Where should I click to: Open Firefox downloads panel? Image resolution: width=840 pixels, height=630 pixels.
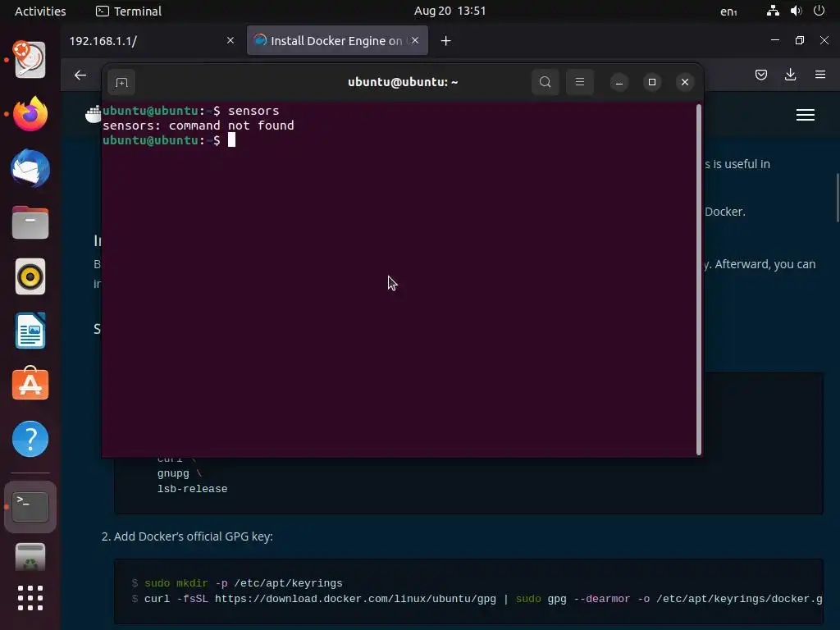pos(790,75)
